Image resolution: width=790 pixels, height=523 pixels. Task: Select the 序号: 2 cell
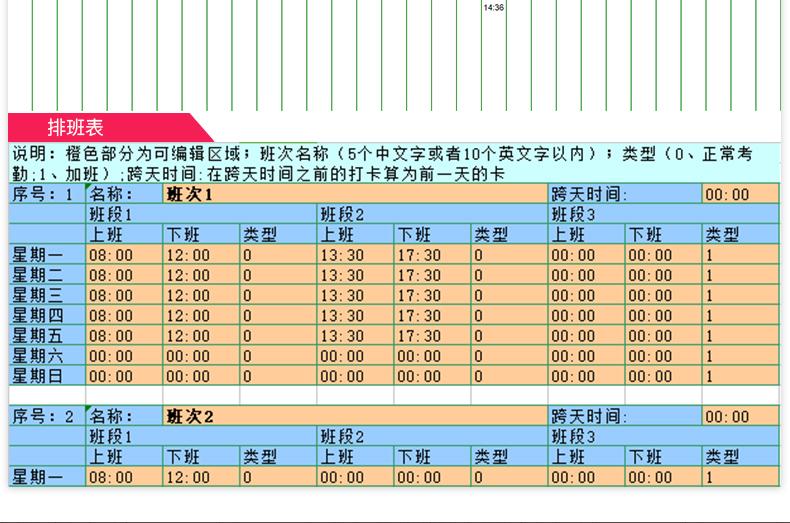tap(46, 416)
